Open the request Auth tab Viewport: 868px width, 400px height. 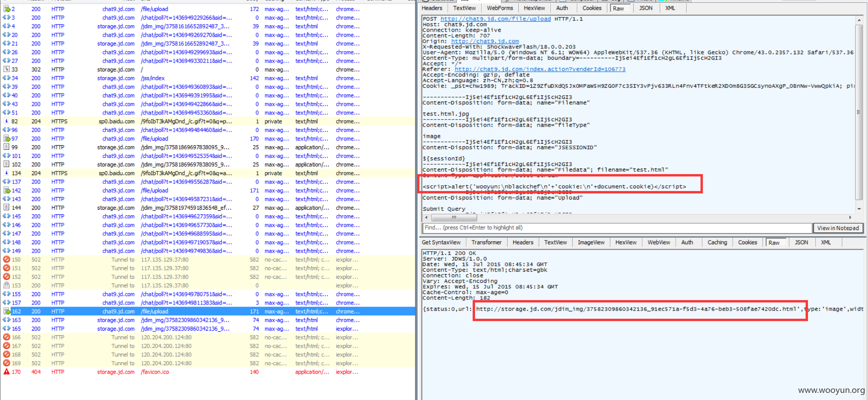point(562,8)
